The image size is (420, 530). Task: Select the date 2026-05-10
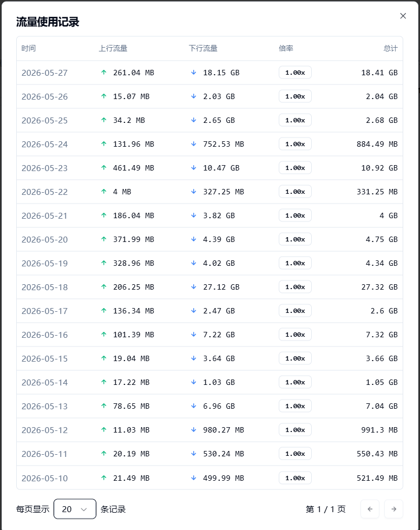[44, 478]
